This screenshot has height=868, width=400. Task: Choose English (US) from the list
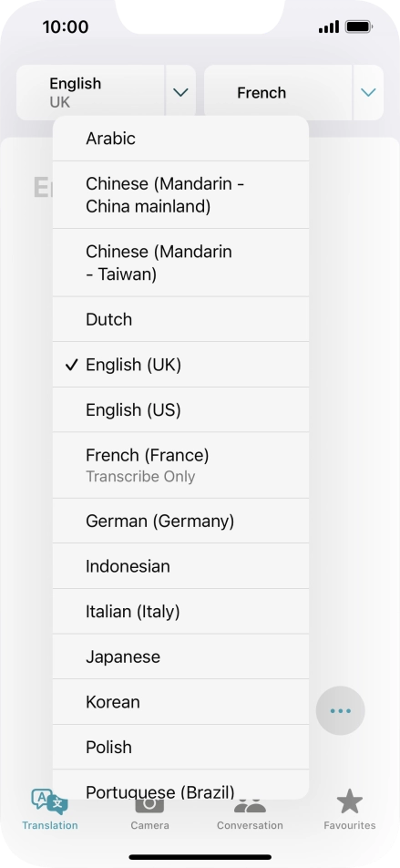(181, 409)
